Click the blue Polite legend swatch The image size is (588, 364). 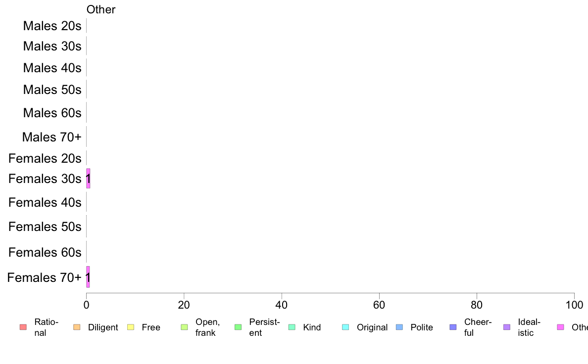(399, 327)
